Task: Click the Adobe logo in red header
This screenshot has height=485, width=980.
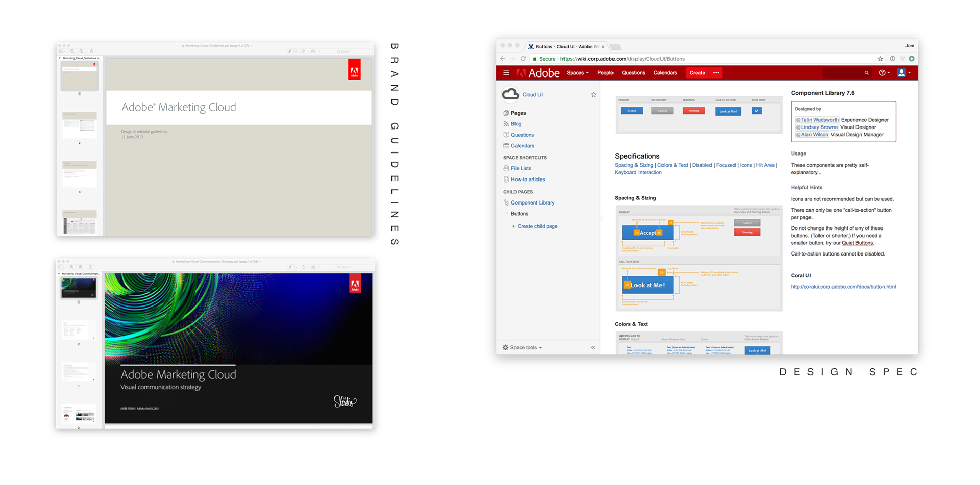Action: click(538, 73)
